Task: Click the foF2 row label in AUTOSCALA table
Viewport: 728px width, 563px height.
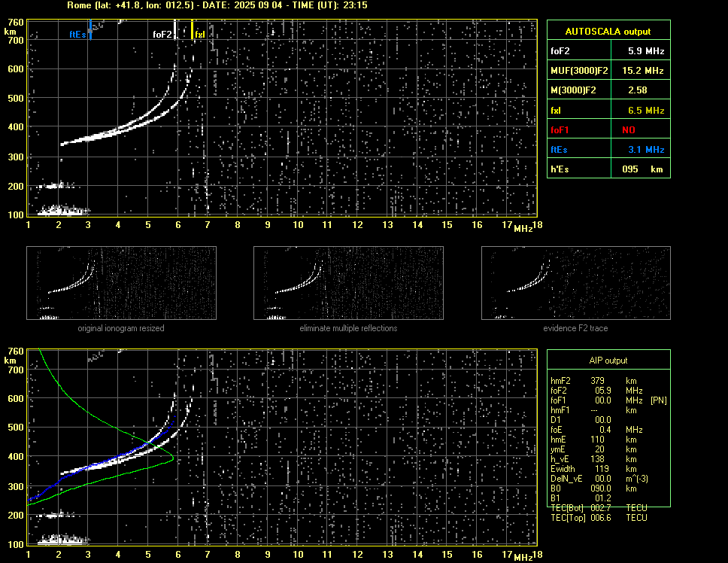Action: (560, 51)
